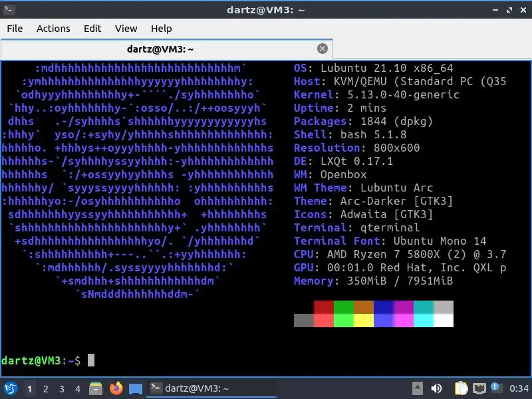Switch to virtual desktop 2
The height and width of the screenshot is (399, 532).
45,389
